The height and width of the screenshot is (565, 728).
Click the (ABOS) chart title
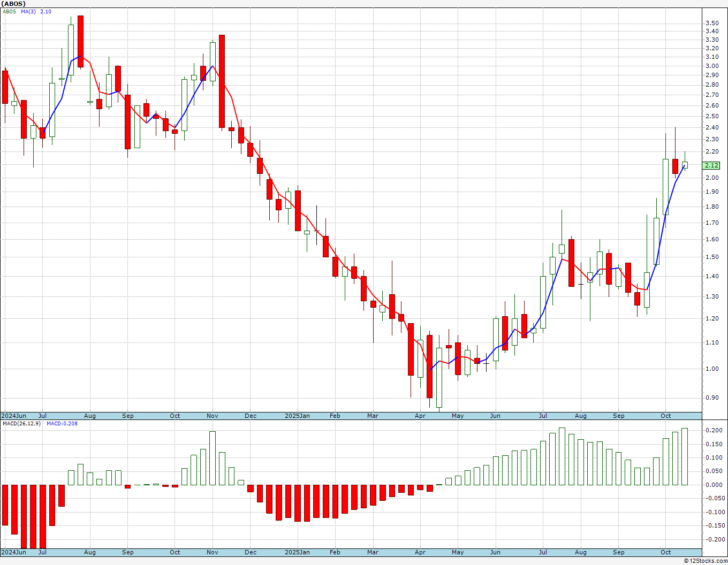click(x=13, y=4)
